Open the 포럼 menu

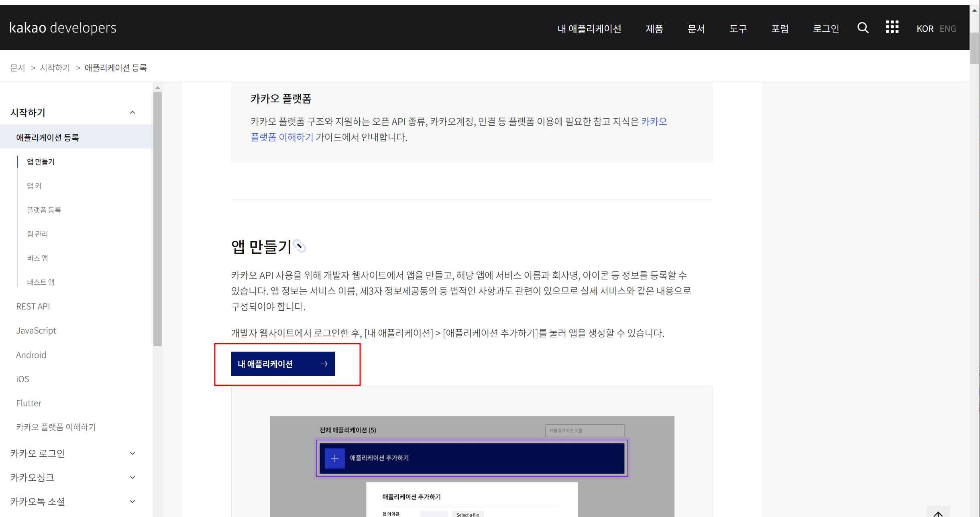coord(780,28)
